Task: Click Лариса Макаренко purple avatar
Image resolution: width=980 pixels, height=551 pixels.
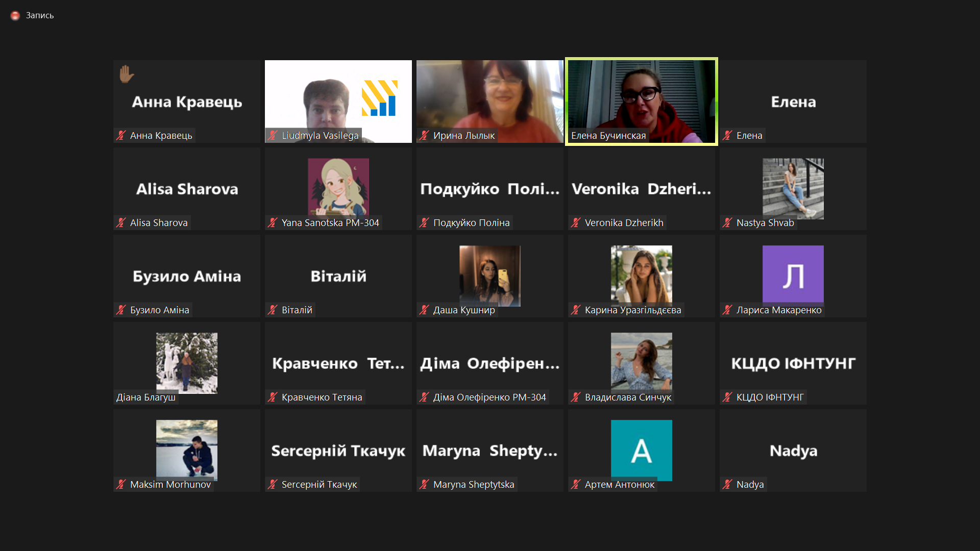Action: click(x=793, y=275)
